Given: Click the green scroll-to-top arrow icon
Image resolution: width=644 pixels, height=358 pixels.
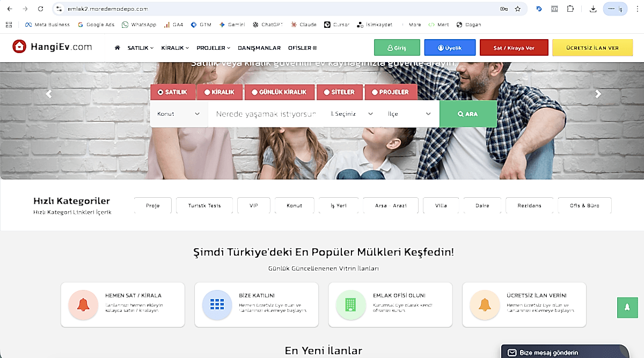Looking at the screenshot, I should (x=627, y=308).
